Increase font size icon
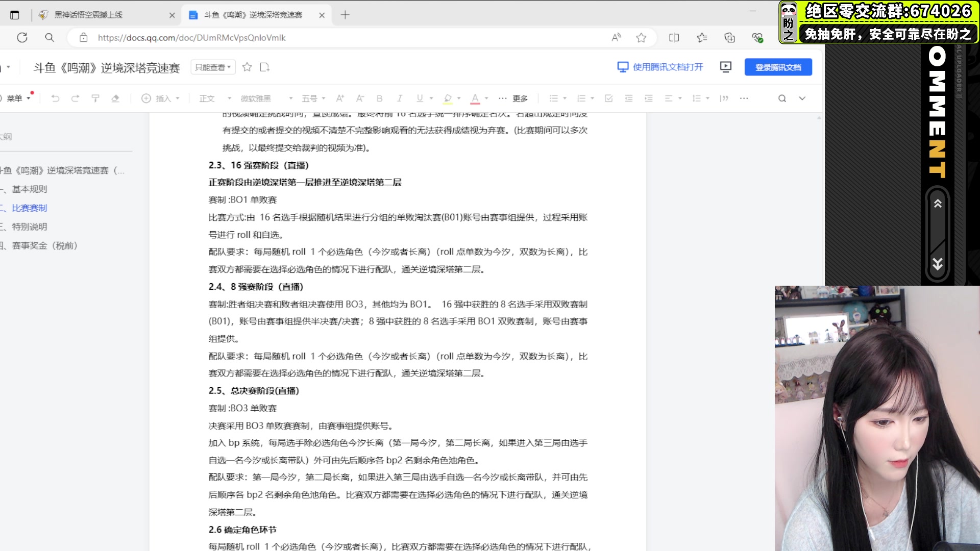The width and height of the screenshot is (980, 551). tap(340, 98)
